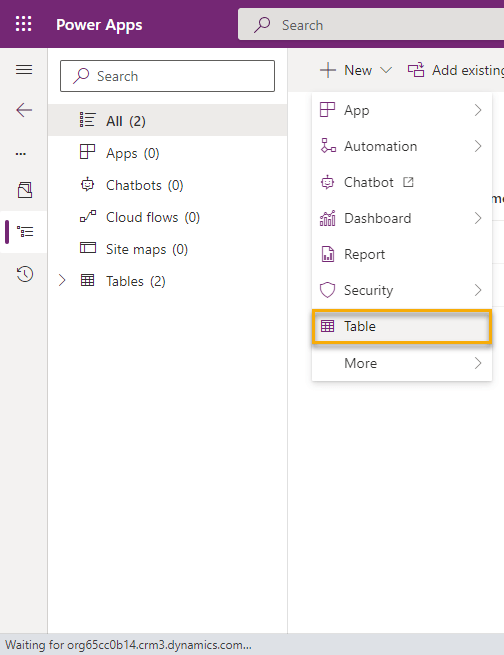The width and height of the screenshot is (504, 655).
Task: Click the browser status bar text
Action: click(x=129, y=645)
